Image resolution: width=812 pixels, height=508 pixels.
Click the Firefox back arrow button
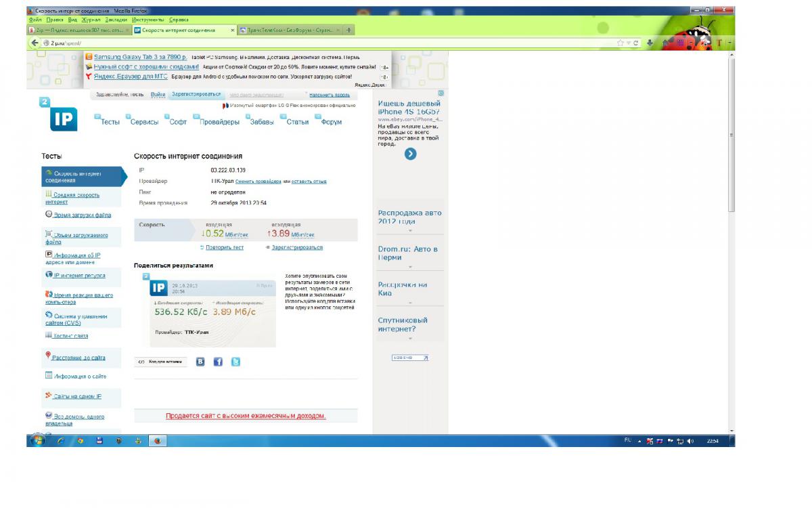click(x=35, y=43)
